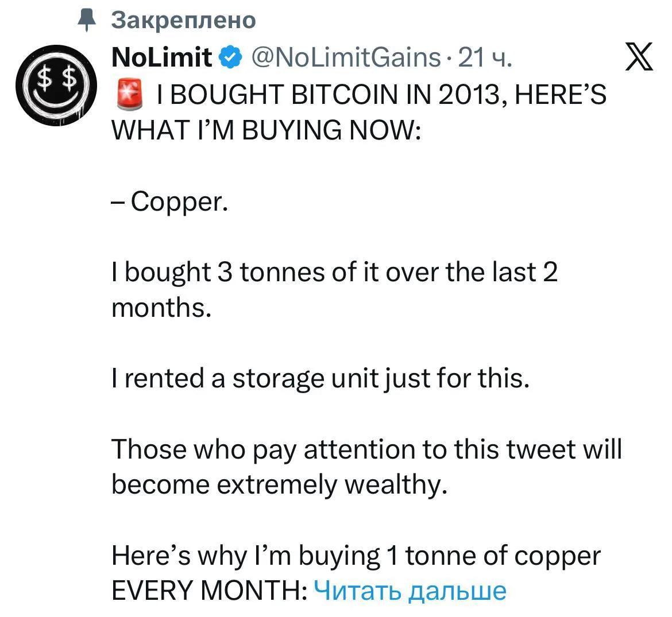Expand tweet with Читать дальше

click(x=411, y=590)
